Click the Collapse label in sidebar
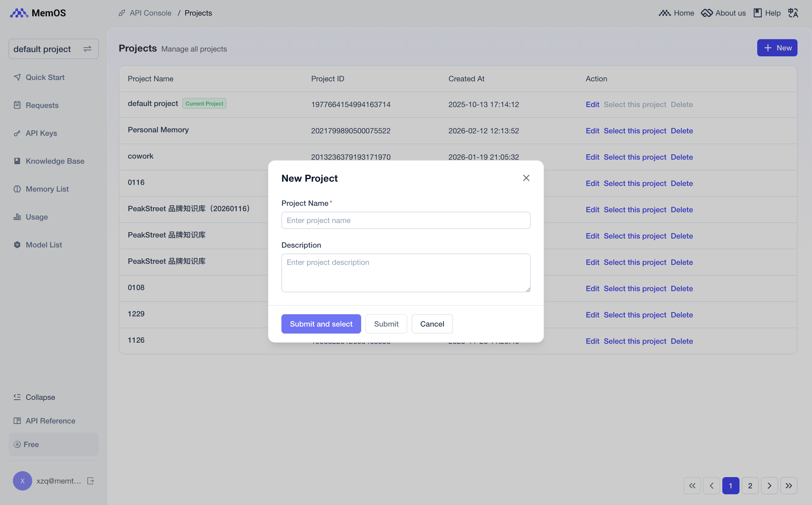The image size is (812, 505). (41, 397)
